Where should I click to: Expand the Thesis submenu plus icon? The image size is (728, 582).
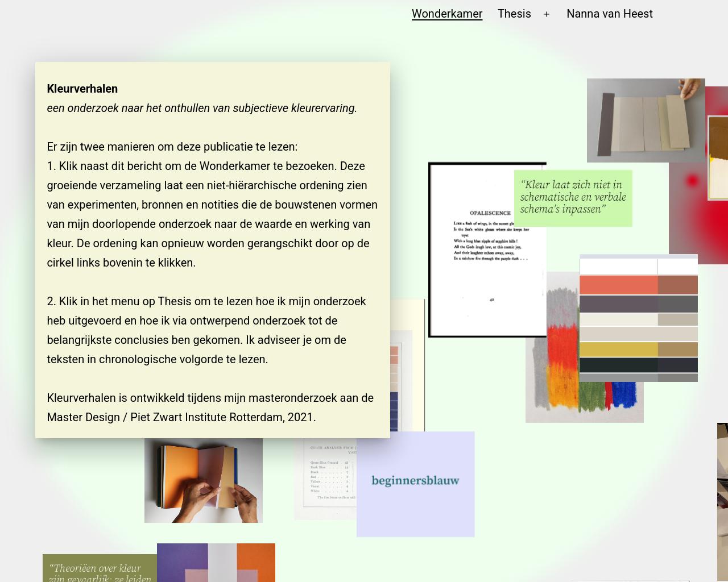pos(547,14)
